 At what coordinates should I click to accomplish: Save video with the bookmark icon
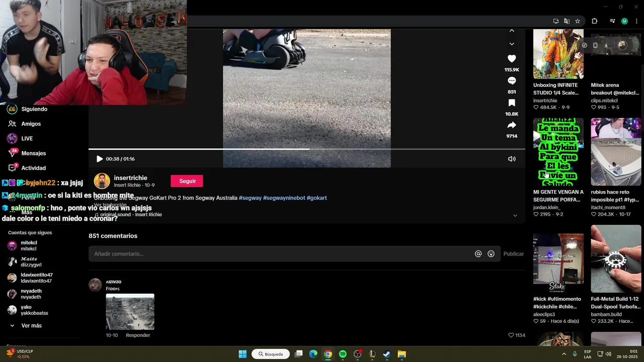[x=512, y=103]
